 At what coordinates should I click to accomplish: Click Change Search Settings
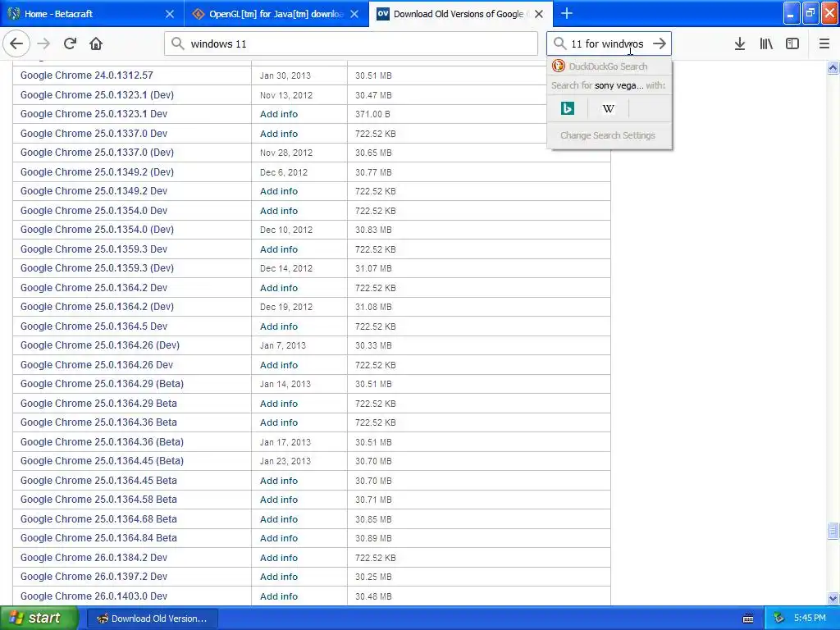click(608, 135)
